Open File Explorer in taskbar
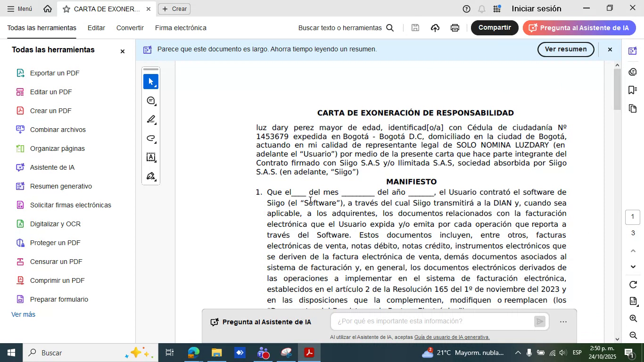Image resolution: width=644 pixels, height=362 pixels. (x=216, y=353)
